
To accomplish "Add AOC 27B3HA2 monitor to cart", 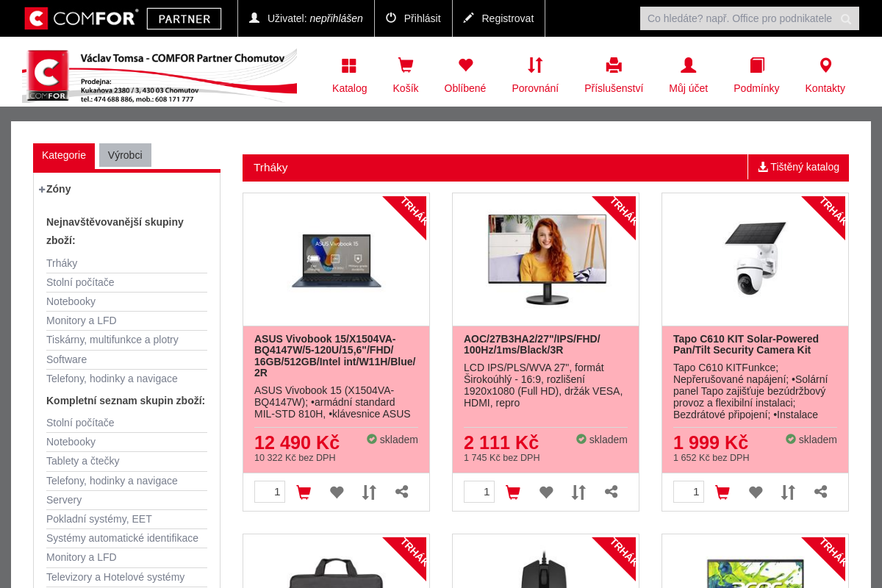I will (513, 492).
